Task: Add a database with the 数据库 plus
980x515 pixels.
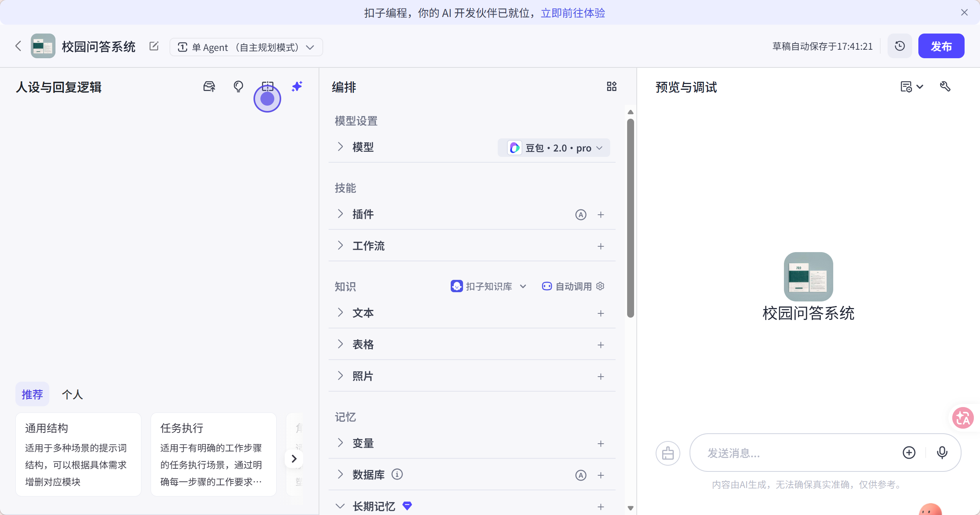Action: coord(601,475)
